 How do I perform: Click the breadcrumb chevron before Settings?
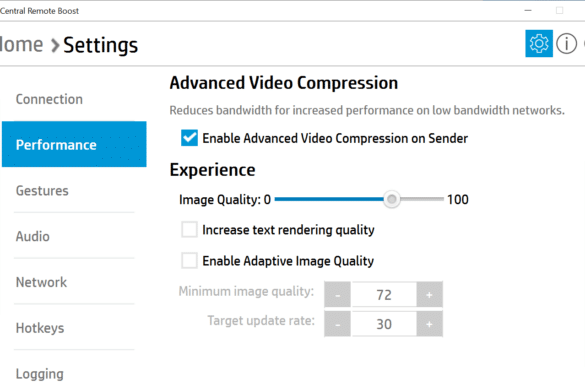coord(55,46)
